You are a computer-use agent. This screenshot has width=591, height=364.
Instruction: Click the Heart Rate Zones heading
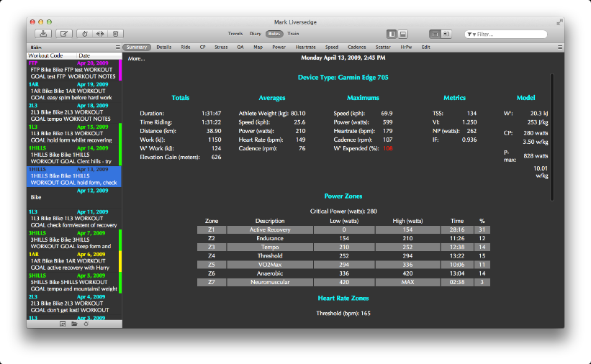(x=343, y=299)
